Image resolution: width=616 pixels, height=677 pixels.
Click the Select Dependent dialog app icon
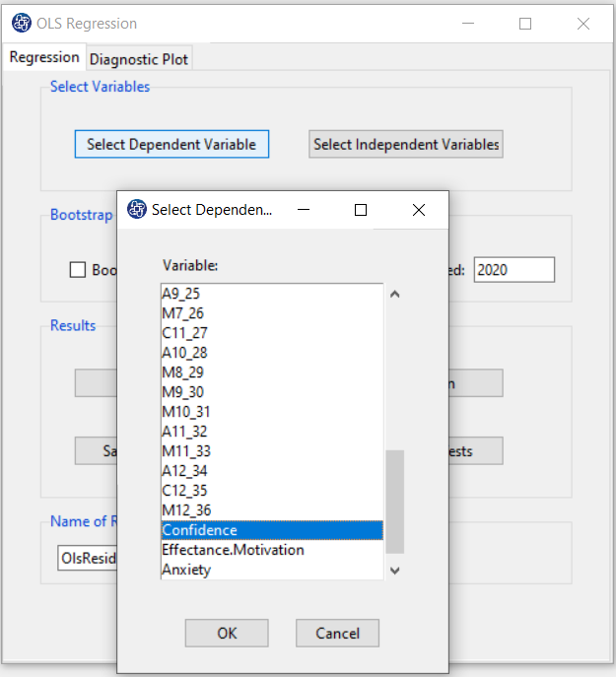(137, 209)
